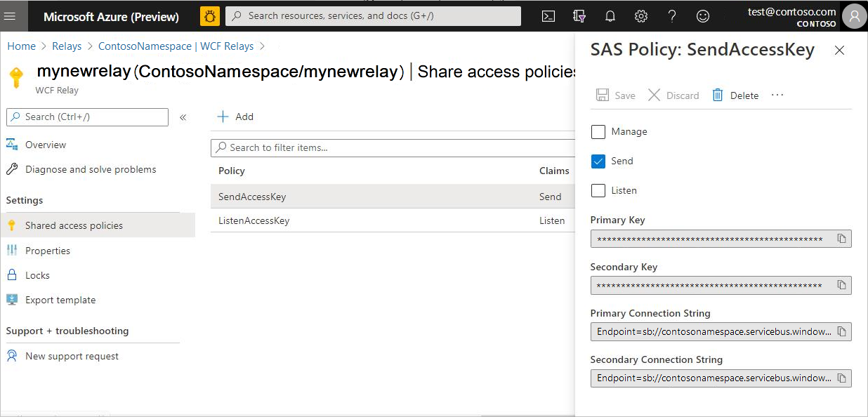Select Overview in the resource menu
This screenshot has height=417, width=868.
47,145
